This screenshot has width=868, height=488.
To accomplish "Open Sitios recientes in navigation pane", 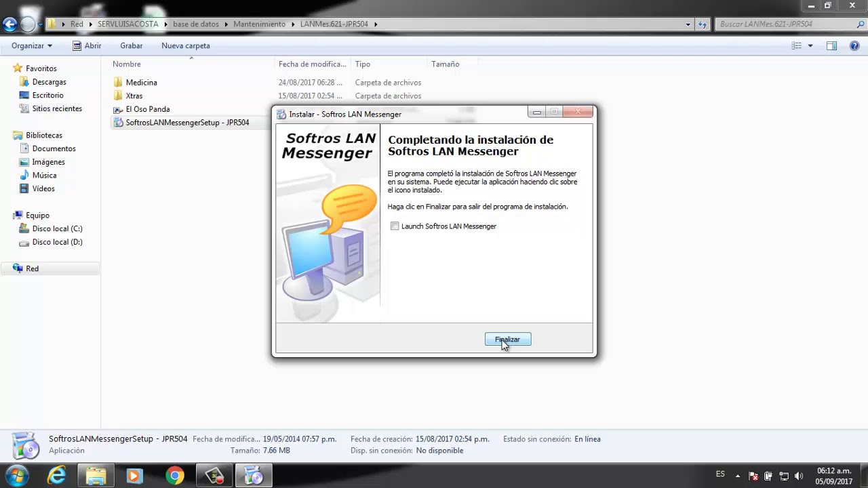I will (57, 108).
